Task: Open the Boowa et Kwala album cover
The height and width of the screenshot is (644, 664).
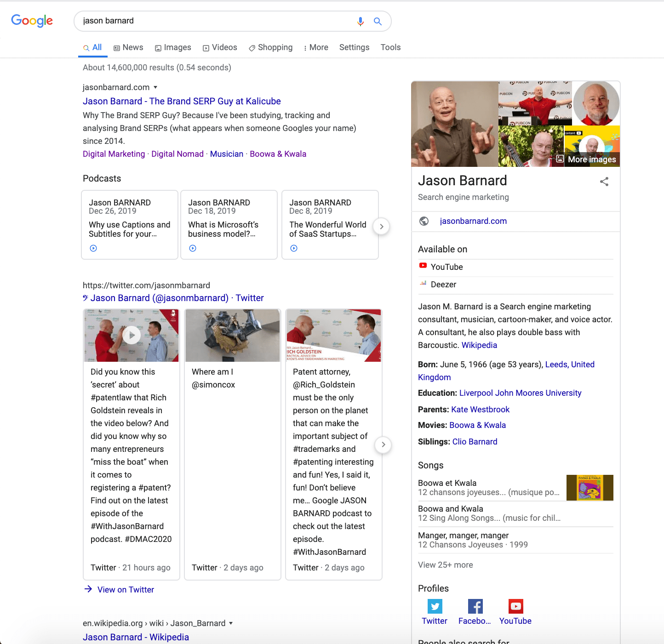Action: pos(590,488)
